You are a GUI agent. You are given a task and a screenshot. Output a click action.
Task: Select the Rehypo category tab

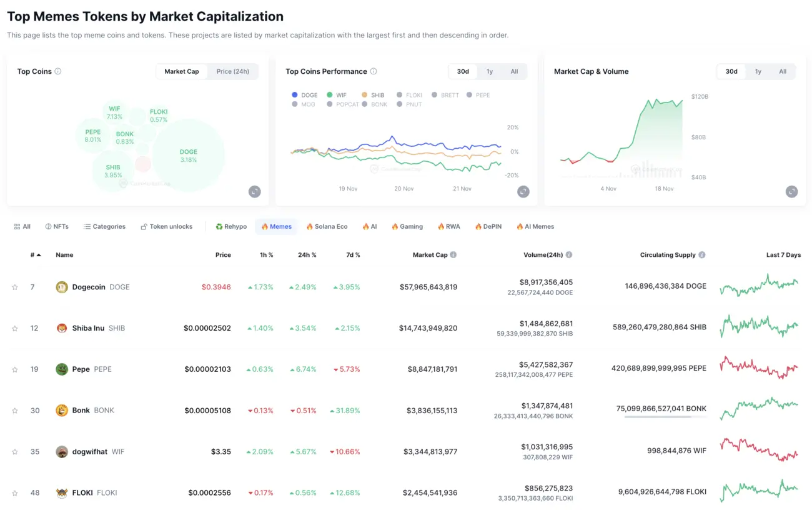pos(231,227)
